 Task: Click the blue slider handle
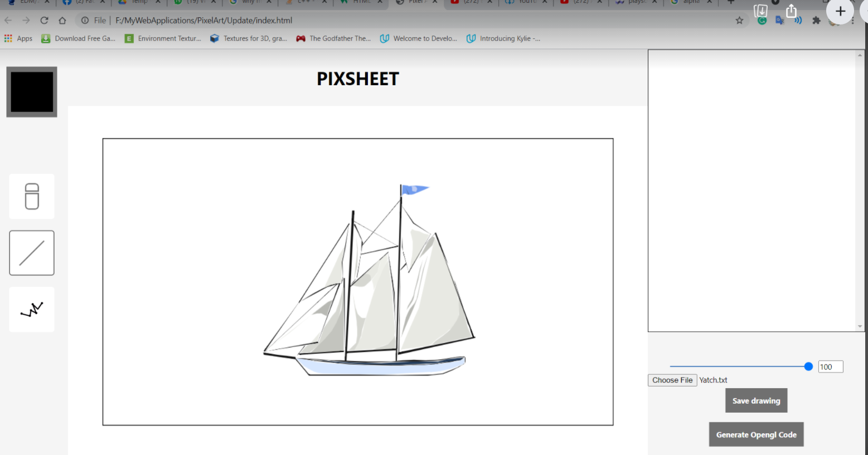coord(808,366)
